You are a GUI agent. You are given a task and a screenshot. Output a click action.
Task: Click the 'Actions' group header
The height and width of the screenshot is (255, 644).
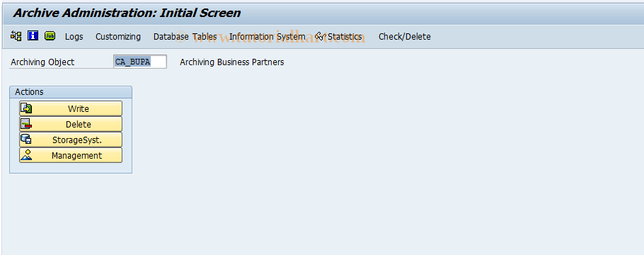point(71,92)
